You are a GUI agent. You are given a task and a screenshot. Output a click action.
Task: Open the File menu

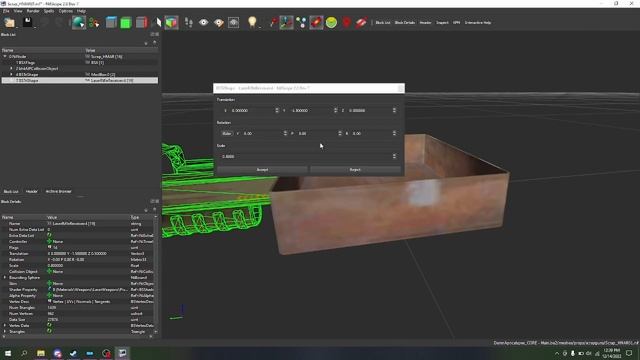pyautogui.click(x=6, y=11)
